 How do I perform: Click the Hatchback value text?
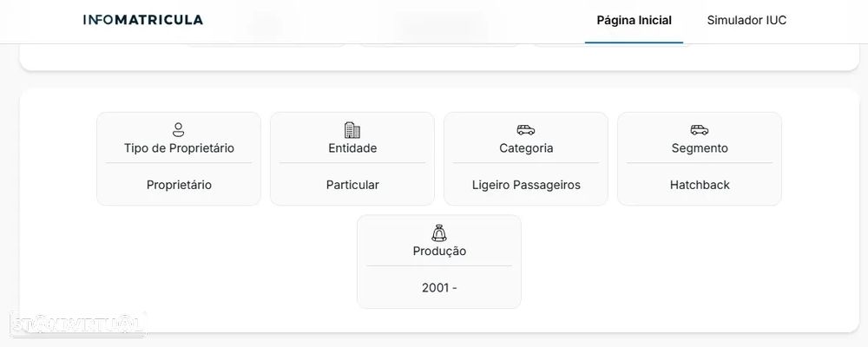(700, 185)
